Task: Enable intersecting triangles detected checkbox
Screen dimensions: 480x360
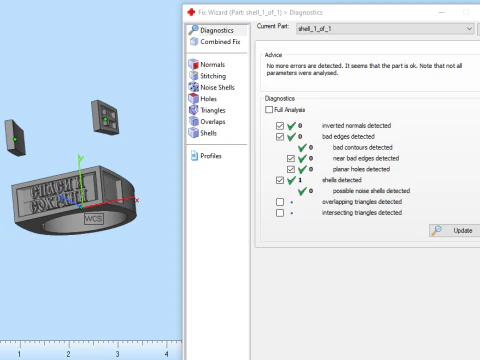Action: coord(280,213)
